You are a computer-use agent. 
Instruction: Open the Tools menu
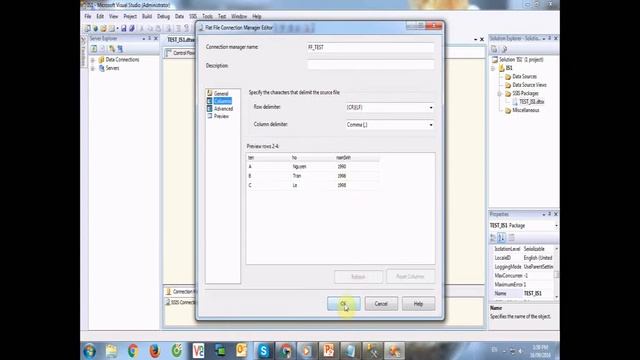click(x=207, y=16)
